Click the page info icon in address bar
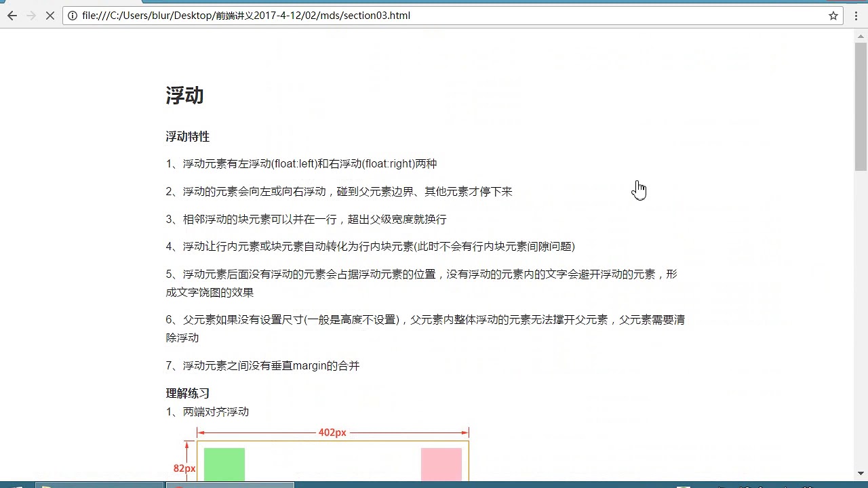 [x=73, y=16]
